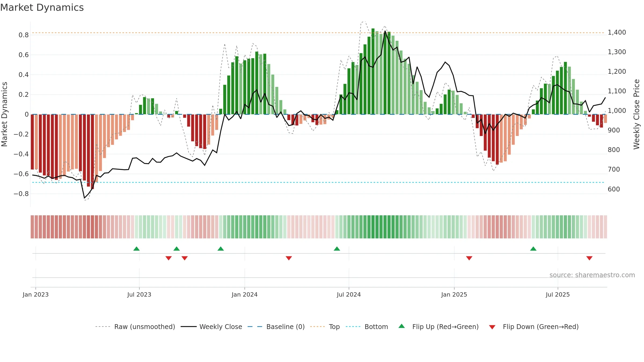Toggle the Flip Down (Green→Red) legend entry

click(534, 327)
